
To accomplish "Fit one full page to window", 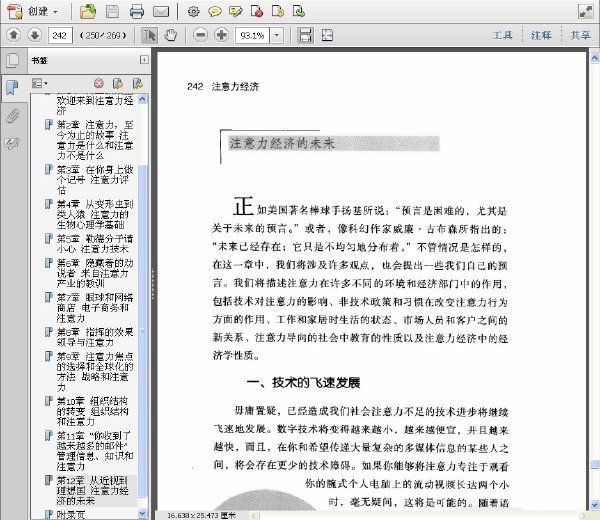I will [x=327, y=35].
